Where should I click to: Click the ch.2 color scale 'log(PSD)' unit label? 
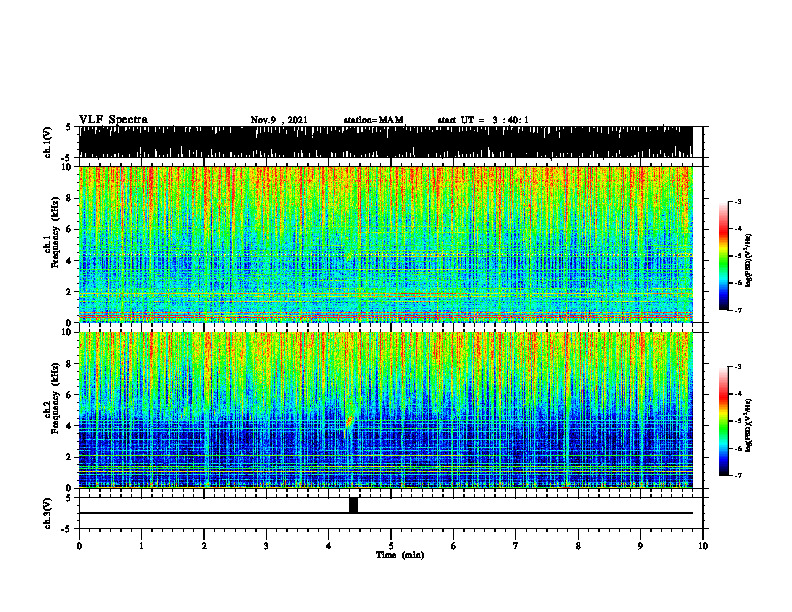coord(748,424)
